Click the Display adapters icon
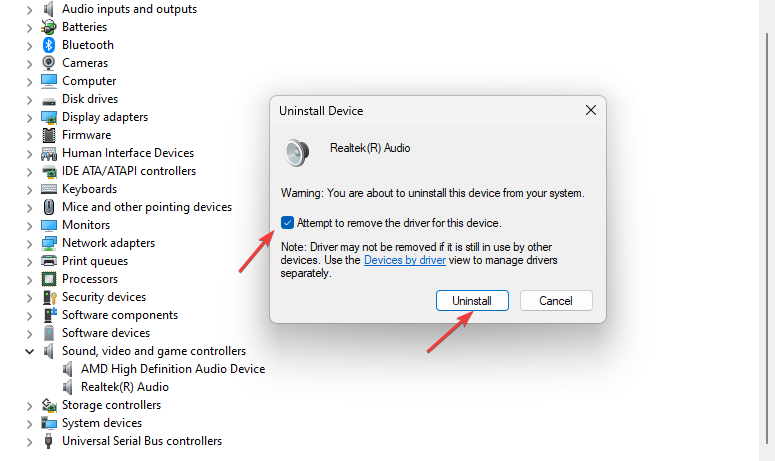 click(49, 117)
